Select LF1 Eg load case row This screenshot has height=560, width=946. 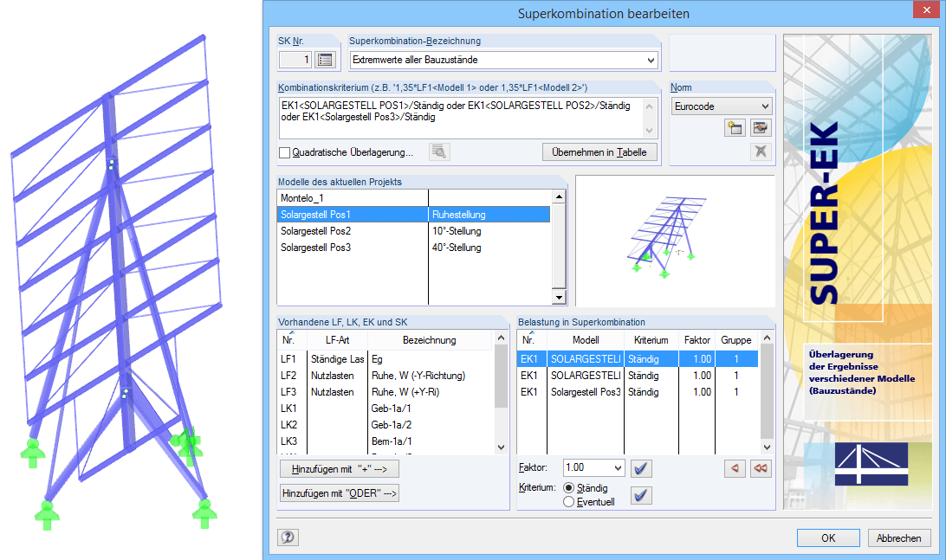(x=385, y=359)
